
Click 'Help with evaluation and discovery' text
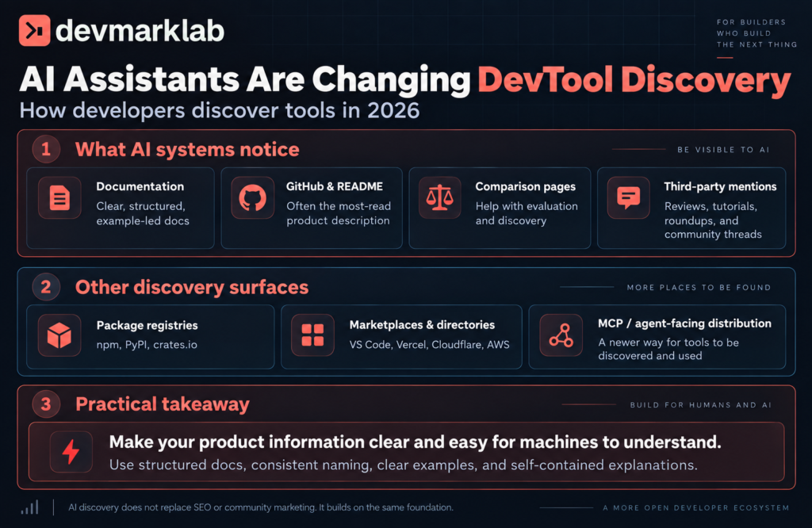click(x=527, y=213)
